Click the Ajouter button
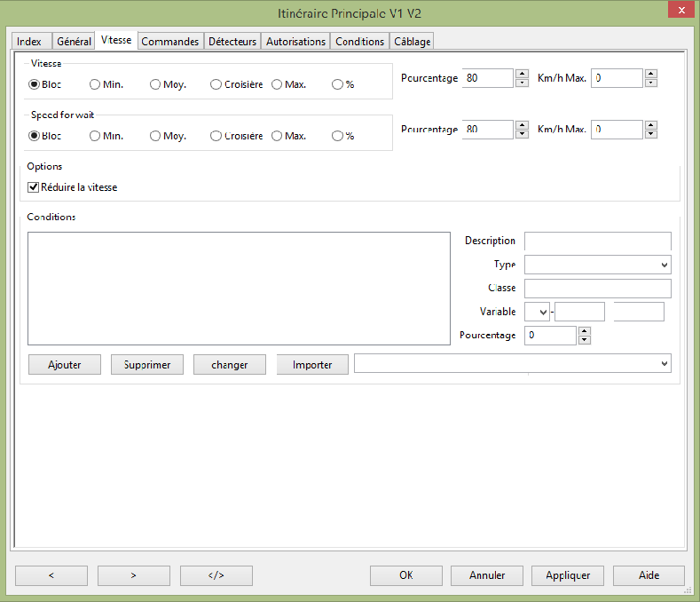This screenshot has height=602, width=700. point(64,365)
